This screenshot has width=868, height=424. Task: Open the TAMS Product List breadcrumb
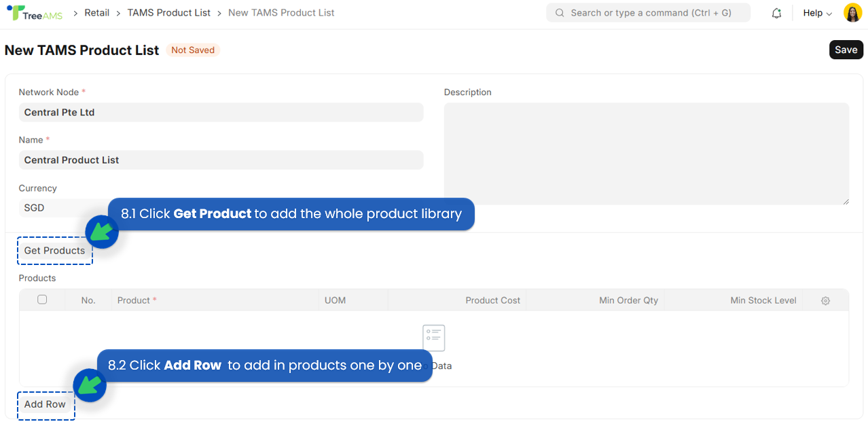(x=169, y=13)
